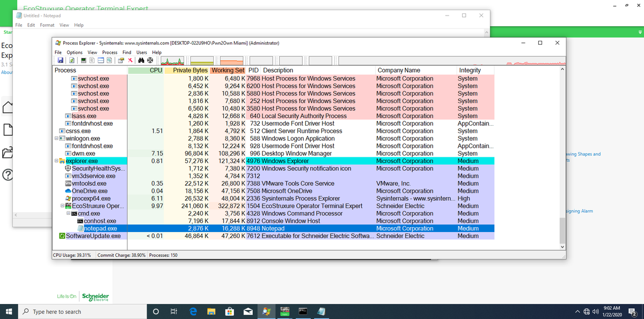The image size is (644, 319).
Task: Click the SoftwareUpdate.exe green icon
Action: coord(62,236)
